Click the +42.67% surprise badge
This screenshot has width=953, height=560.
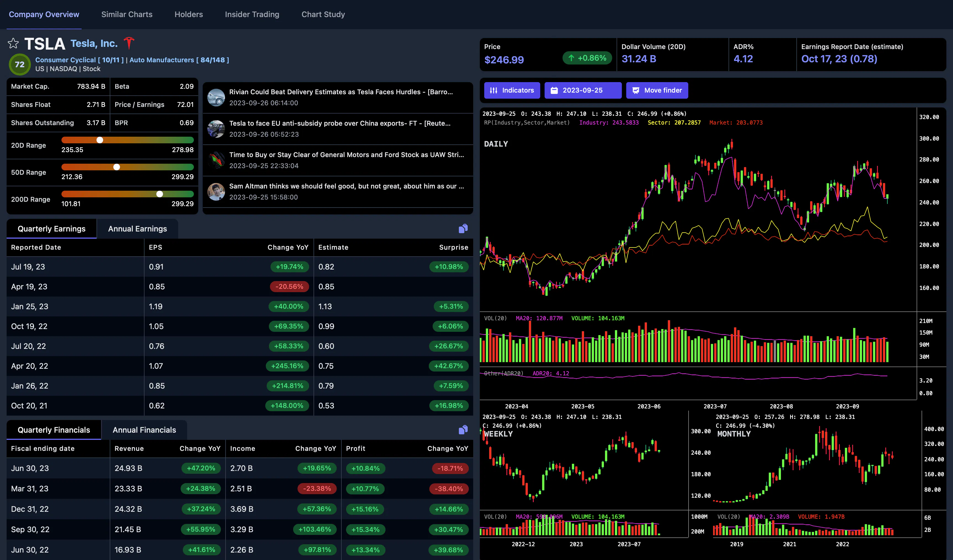(449, 366)
